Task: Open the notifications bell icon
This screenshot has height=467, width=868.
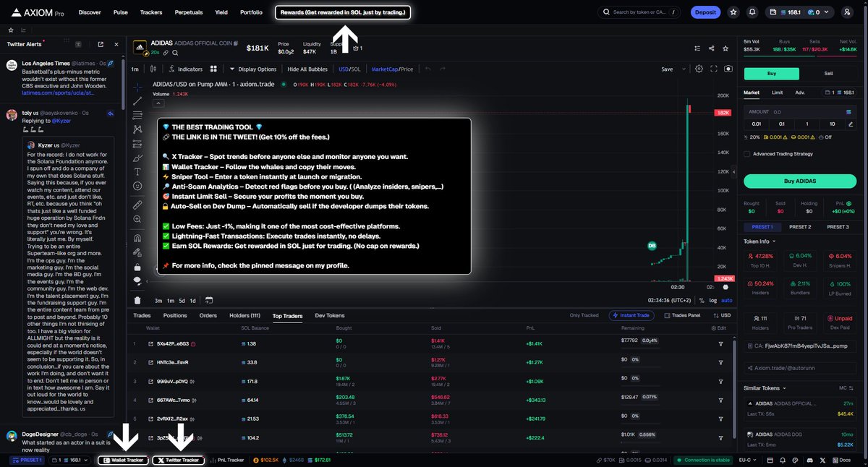Action: (752, 12)
